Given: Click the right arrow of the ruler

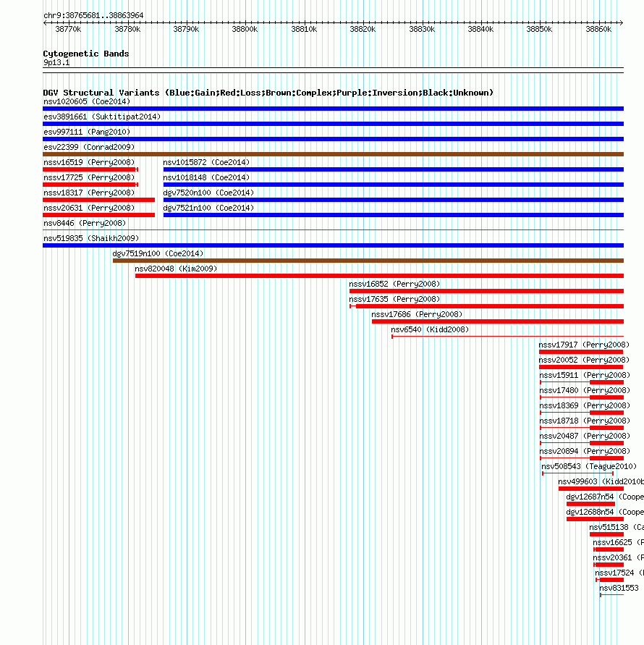Looking at the screenshot, I should click(x=622, y=23).
